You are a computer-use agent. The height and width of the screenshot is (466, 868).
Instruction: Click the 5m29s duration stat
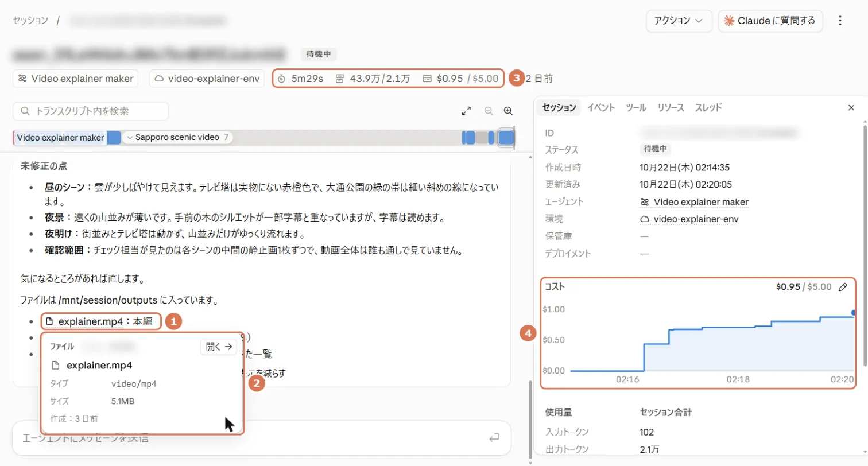tap(300, 79)
